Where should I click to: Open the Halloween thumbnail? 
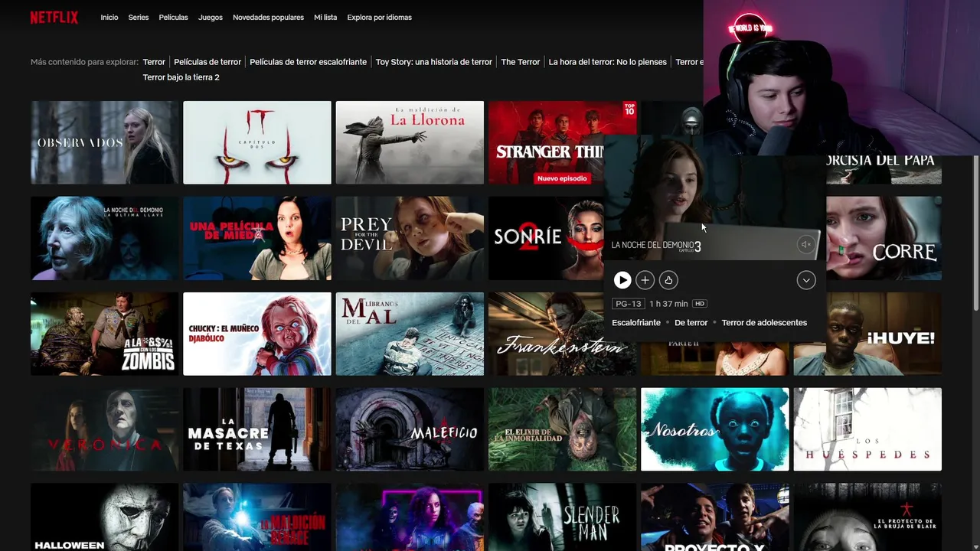(x=104, y=517)
